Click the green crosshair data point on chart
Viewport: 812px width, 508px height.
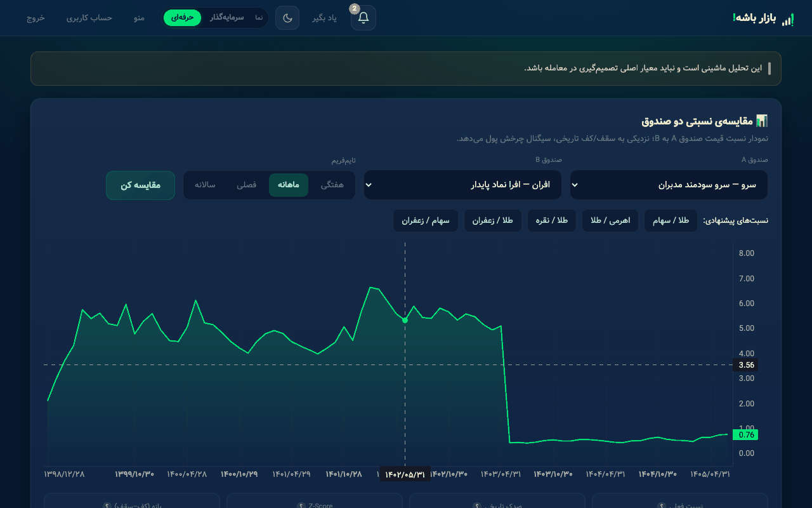click(405, 320)
